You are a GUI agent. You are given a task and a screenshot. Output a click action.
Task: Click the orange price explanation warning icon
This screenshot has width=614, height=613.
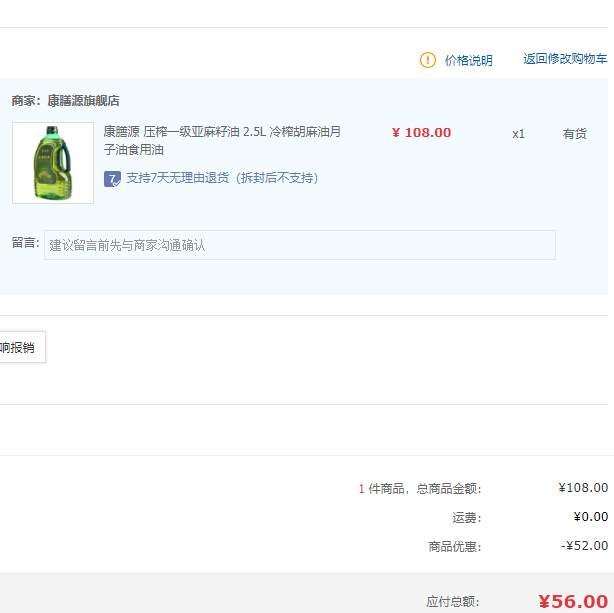click(x=428, y=60)
